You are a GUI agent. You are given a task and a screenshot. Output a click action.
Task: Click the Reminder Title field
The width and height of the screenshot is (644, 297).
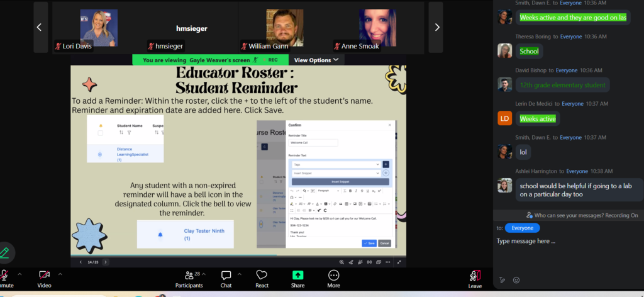pos(313,143)
